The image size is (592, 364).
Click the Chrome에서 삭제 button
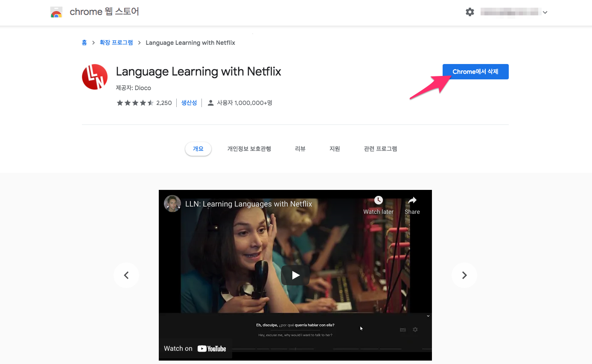click(475, 72)
